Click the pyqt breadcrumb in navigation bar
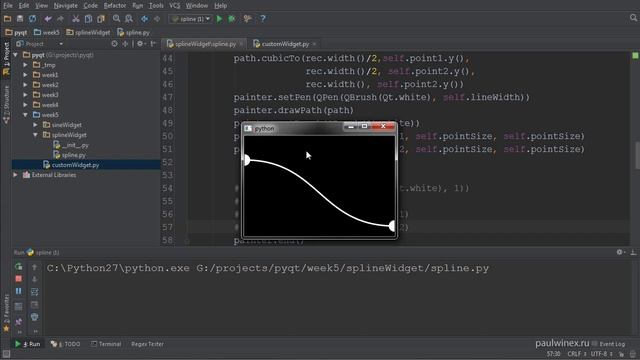The width and height of the screenshot is (640, 360). pyautogui.click(x=16, y=32)
